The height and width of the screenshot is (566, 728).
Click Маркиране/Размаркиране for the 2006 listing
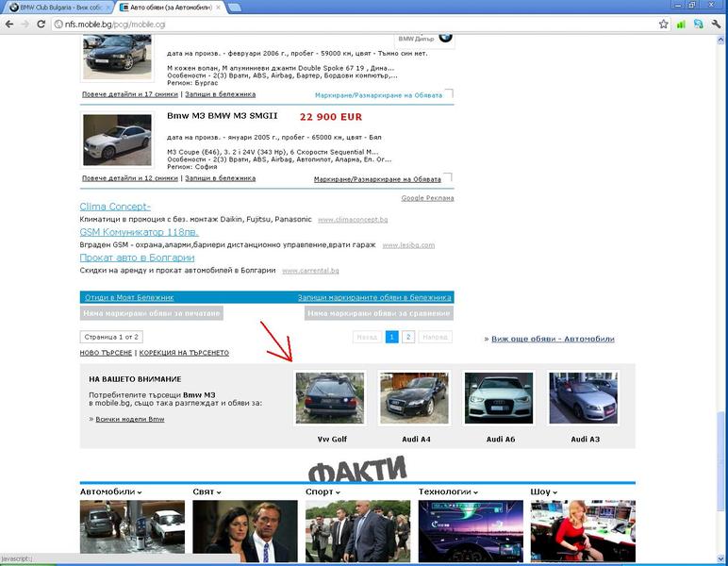pos(378,95)
